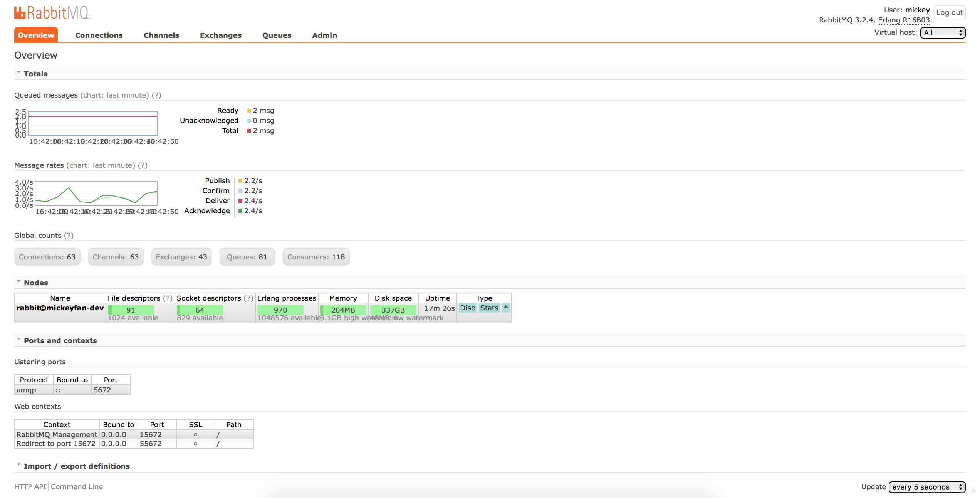Viewport: 980px width, 498px height.
Task: Open the HTTP API link
Action: click(x=30, y=486)
